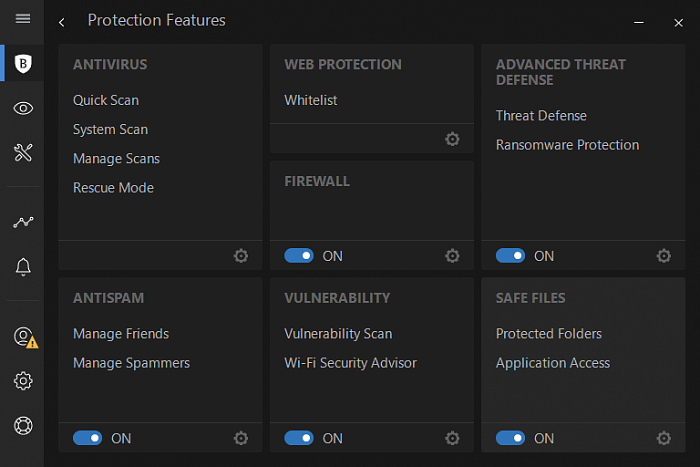This screenshot has height=467, width=700.
Task: Open the Privacy eye icon in sidebar
Action: click(23, 109)
